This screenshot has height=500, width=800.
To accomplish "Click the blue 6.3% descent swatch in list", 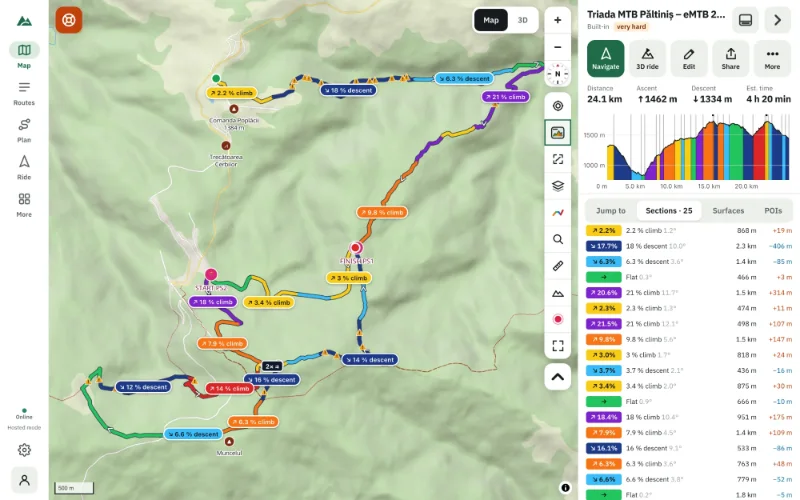I will pos(604,262).
